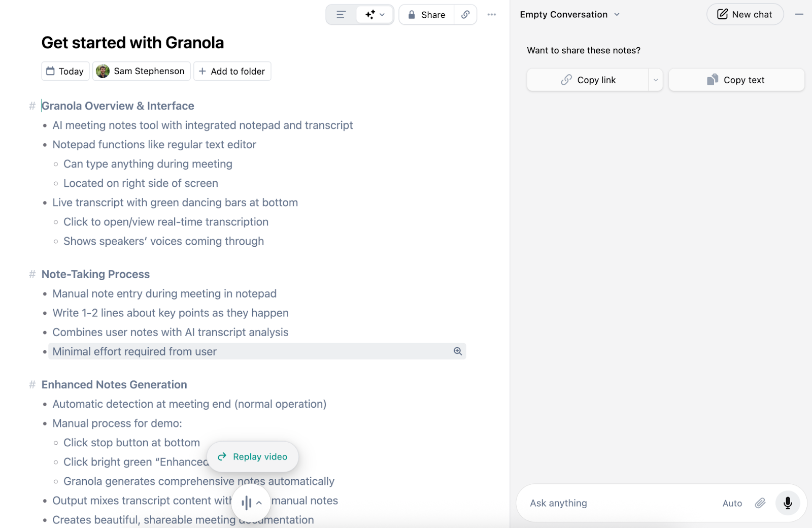
Task: Expand transcript panel with up chevron
Action: pyautogui.click(x=259, y=503)
